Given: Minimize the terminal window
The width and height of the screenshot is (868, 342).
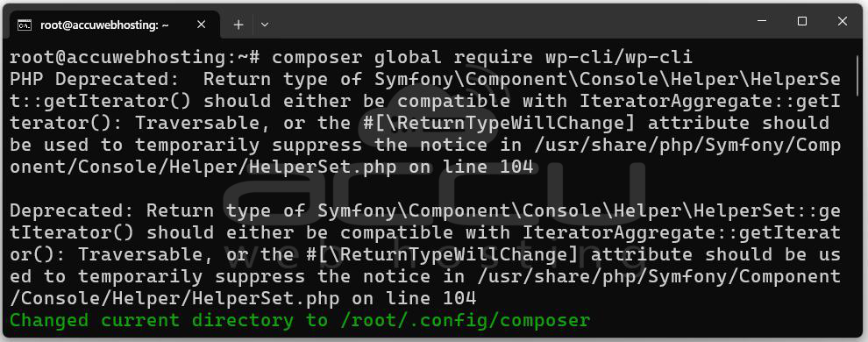Looking at the screenshot, I should (x=763, y=22).
